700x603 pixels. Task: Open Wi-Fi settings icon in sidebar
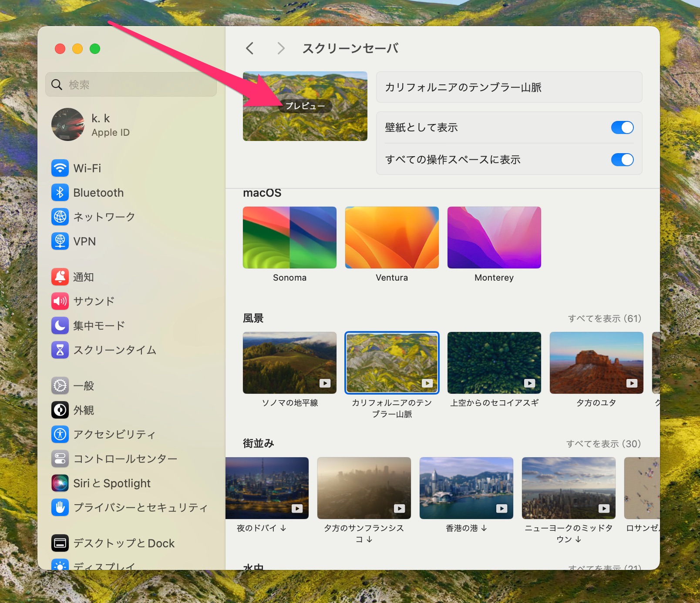[60, 168]
